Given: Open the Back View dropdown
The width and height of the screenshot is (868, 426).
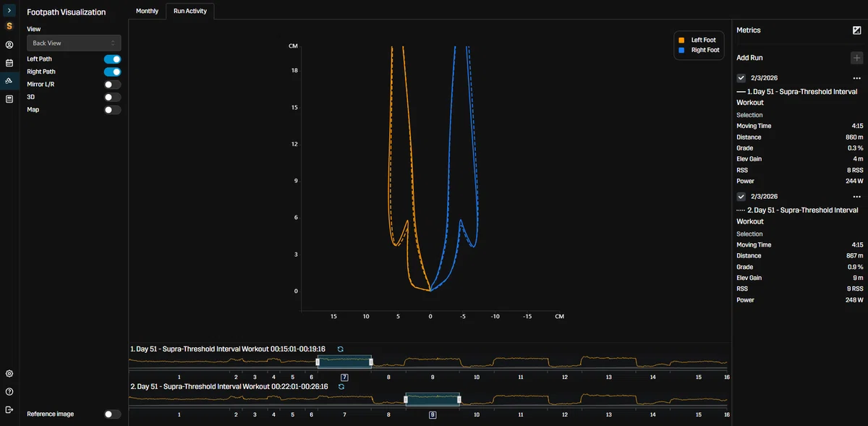Looking at the screenshot, I should click(74, 43).
